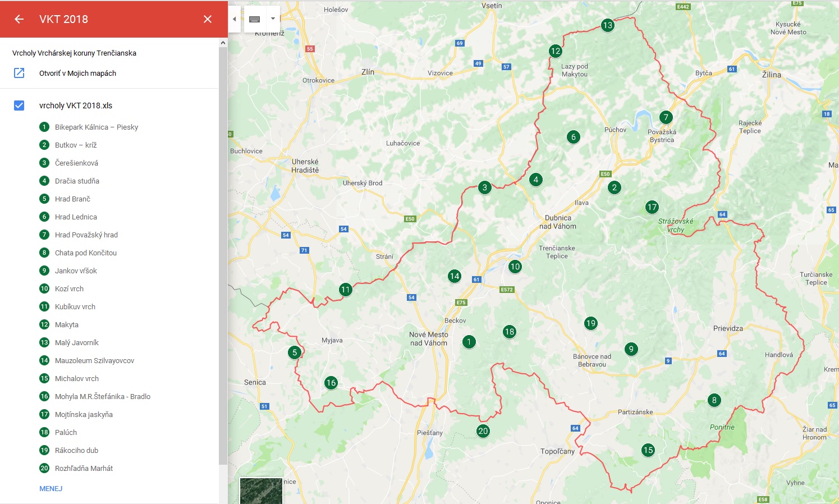
Task: Click map marker 11 near Strání
Action: click(345, 290)
